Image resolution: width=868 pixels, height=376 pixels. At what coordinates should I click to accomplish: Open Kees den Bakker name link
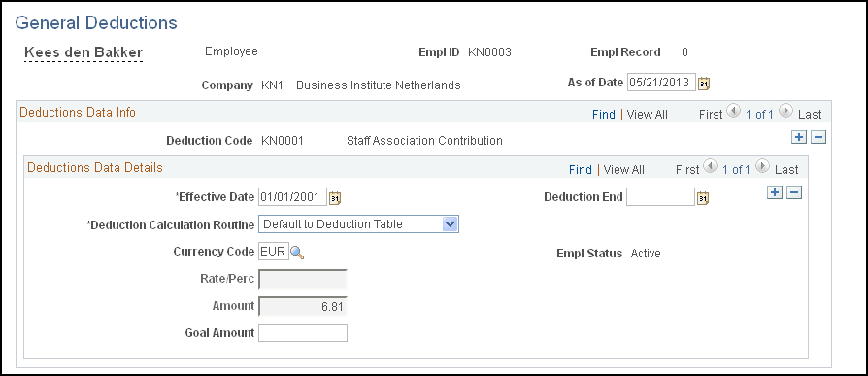[x=83, y=52]
